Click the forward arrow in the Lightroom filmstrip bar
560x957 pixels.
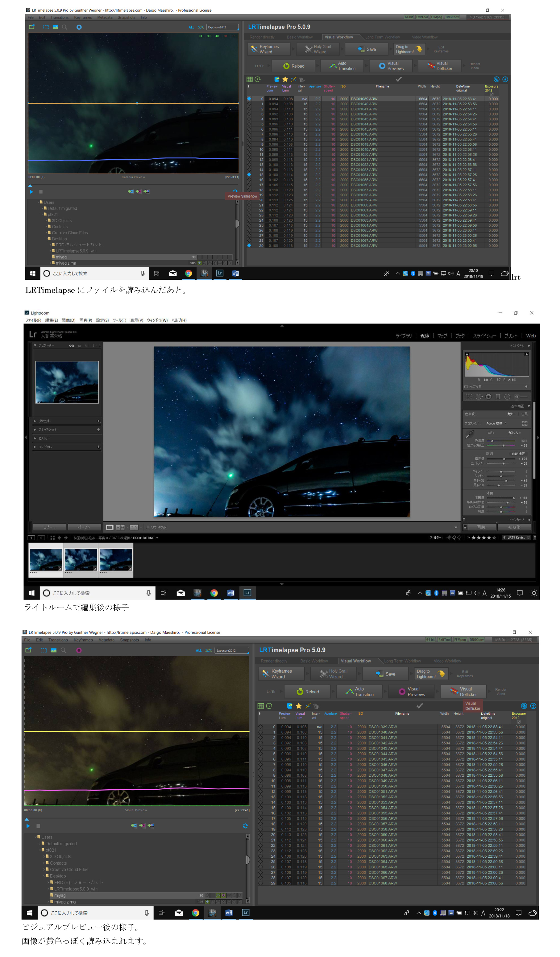66,538
